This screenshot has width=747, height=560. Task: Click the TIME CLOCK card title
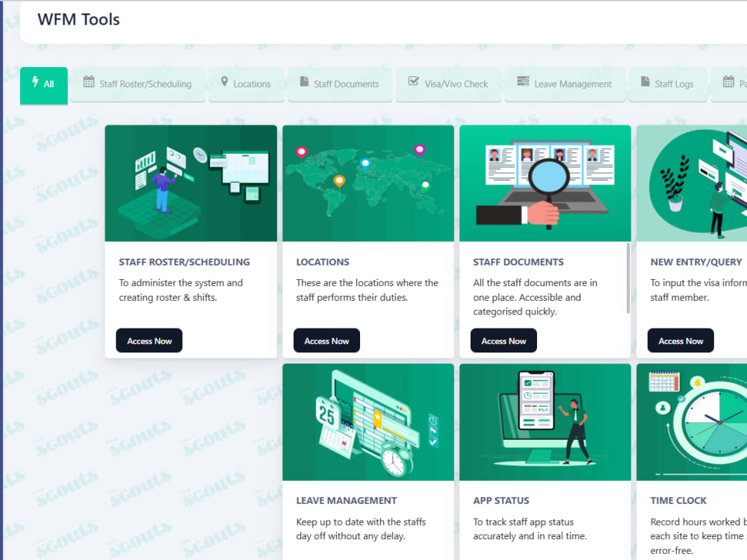pos(678,500)
